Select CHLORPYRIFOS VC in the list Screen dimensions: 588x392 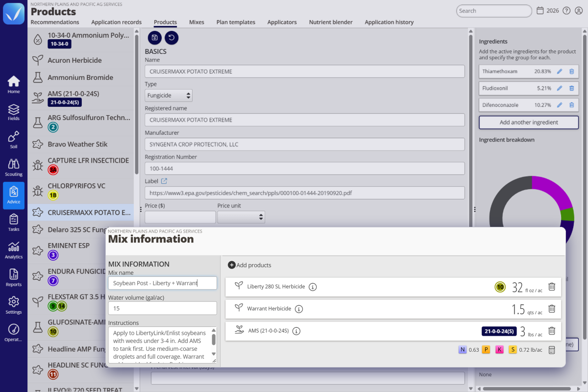[x=80, y=191]
